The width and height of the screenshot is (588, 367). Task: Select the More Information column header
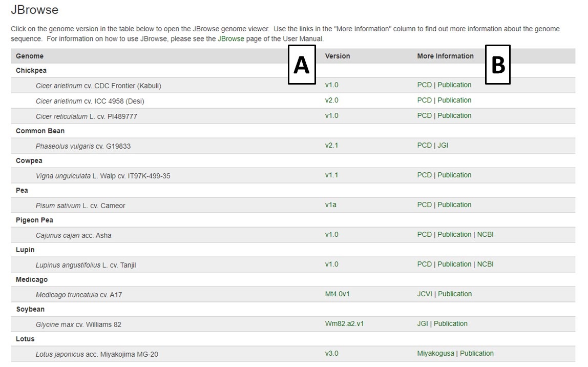point(446,56)
